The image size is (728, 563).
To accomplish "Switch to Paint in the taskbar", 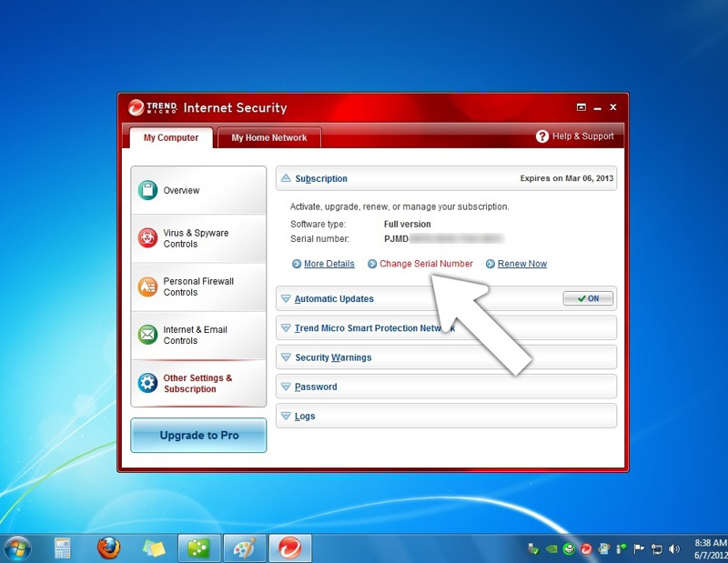I will (x=245, y=548).
